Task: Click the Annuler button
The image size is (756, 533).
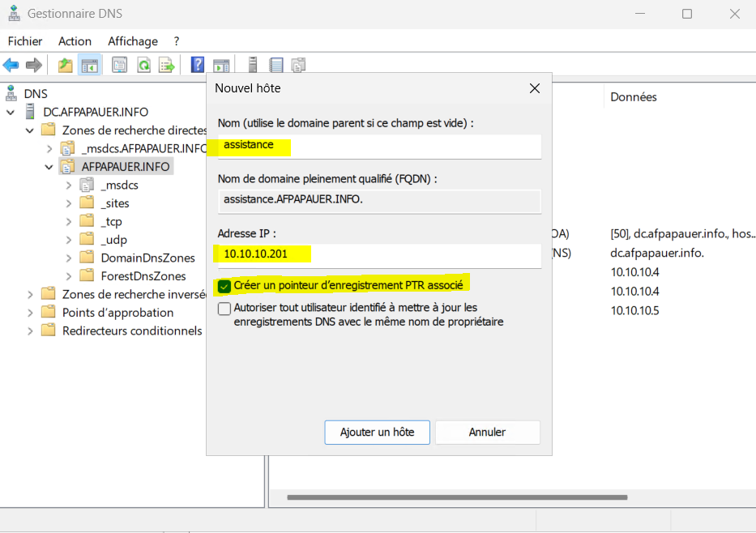Action: coord(487,432)
